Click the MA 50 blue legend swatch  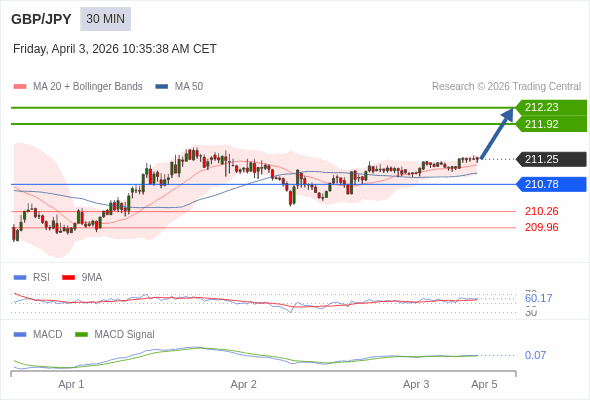pyautogui.click(x=162, y=87)
